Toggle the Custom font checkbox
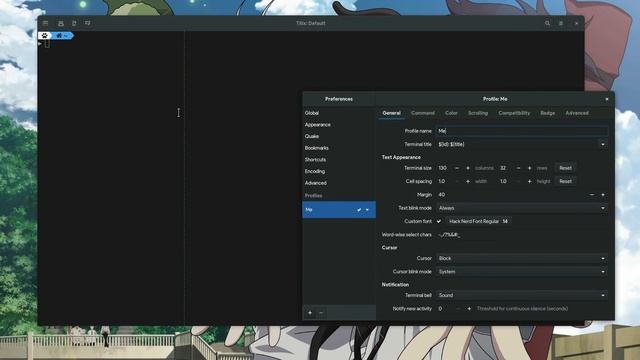 click(439, 221)
